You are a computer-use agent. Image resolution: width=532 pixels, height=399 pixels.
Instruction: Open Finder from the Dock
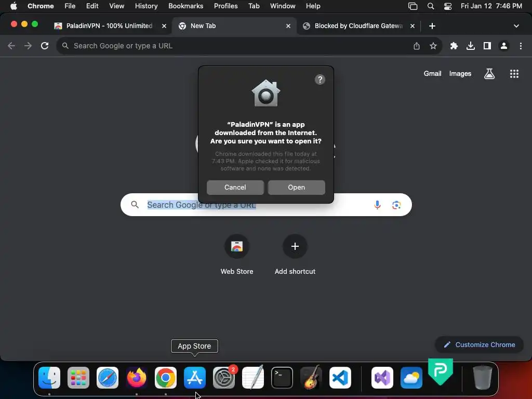pyautogui.click(x=49, y=378)
